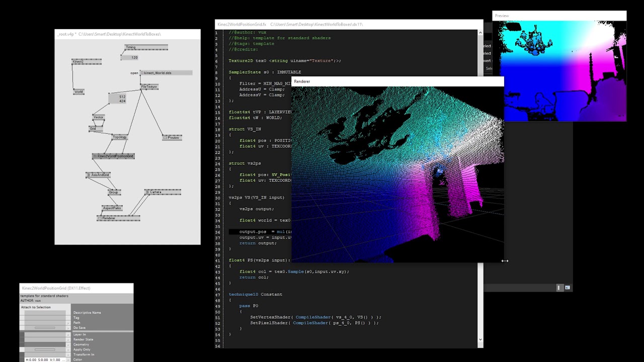Click the SetVertexShader line in code
The height and width of the screenshot is (362, 644).
[x=315, y=317]
